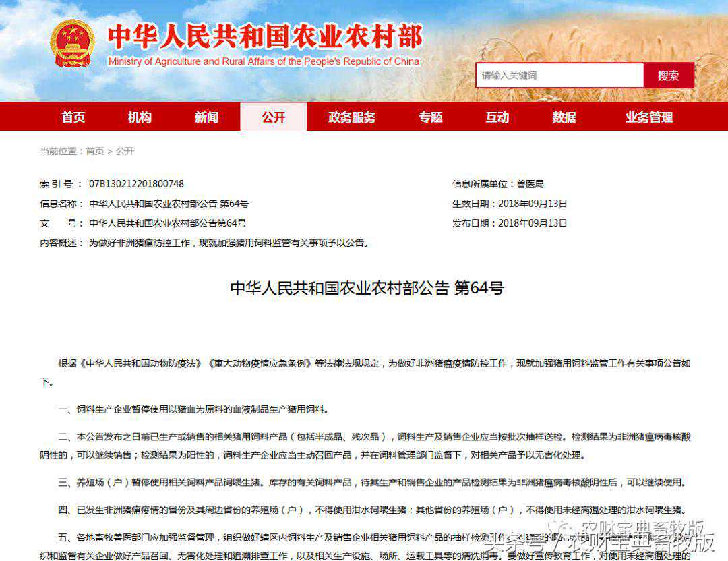Open the 首页 tab in the red navigation bar
Screen dimensions: 728x561
click(73, 117)
